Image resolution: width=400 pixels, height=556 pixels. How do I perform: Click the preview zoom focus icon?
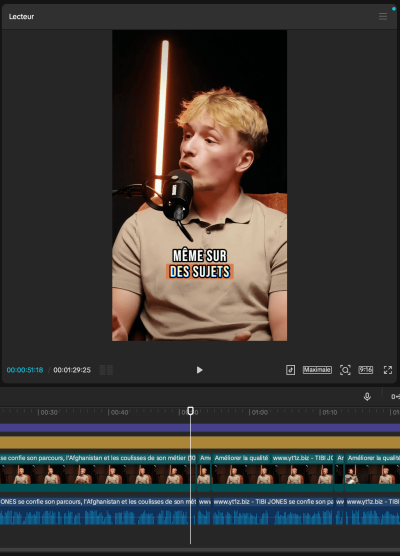pos(345,370)
